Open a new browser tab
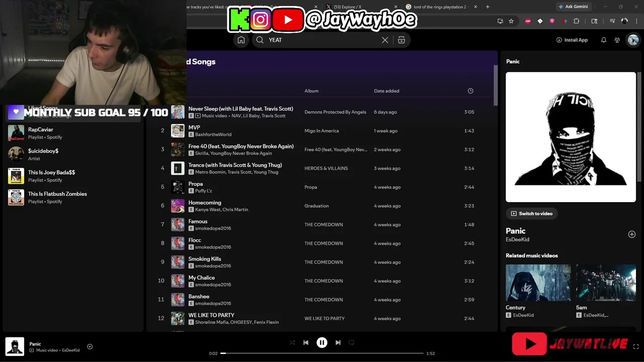Image resolution: width=644 pixels, height=362 pixels. click(x=488, y=7)
